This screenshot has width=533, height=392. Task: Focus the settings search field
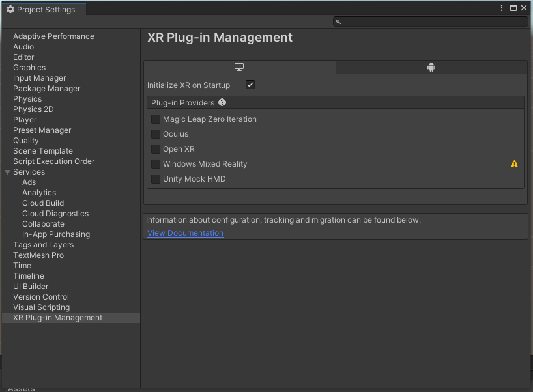[430, 21]
